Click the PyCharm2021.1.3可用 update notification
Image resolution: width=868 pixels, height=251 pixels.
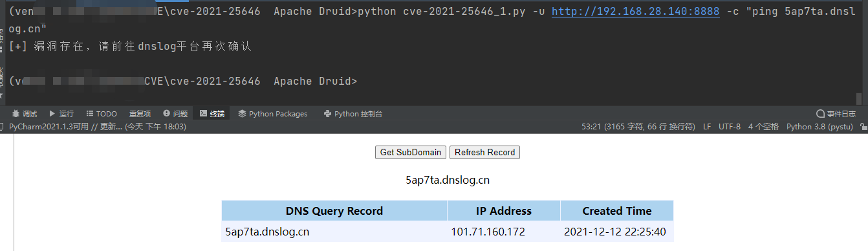98,127
